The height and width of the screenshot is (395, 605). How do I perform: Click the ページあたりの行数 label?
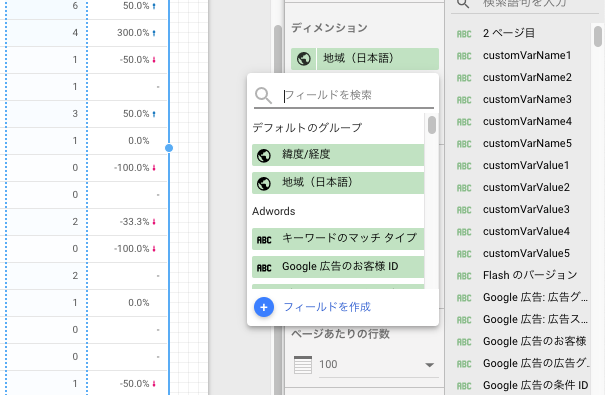coord(340,334)
